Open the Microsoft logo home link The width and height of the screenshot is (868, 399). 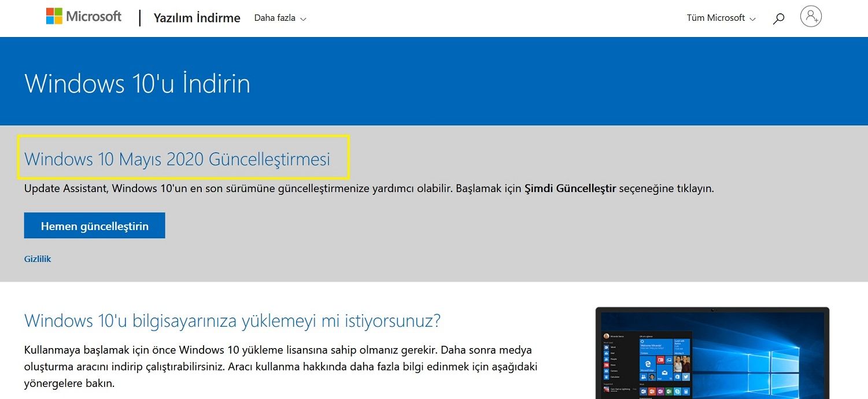(x=84, y=16)
